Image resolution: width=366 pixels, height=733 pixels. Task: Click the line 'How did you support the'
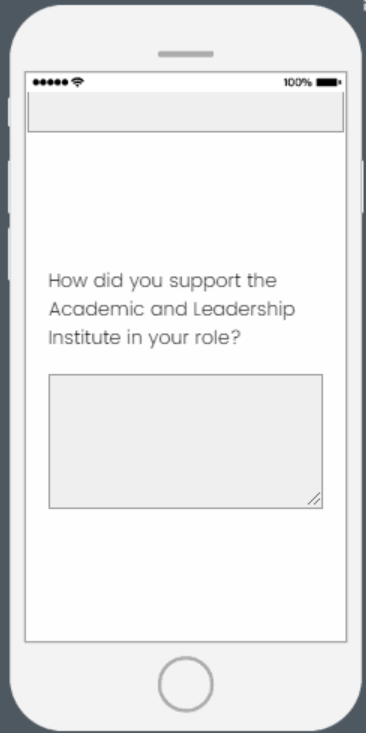pyautogui.click(x=163, y=281)
